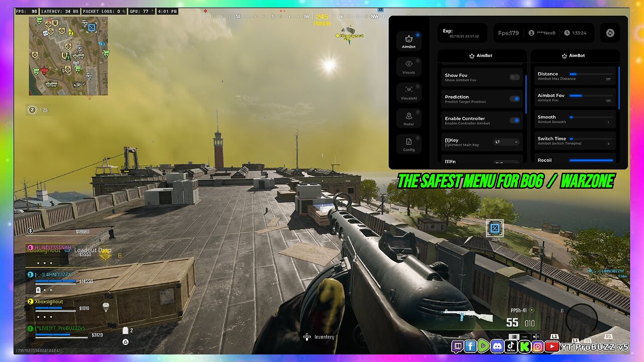Viewport: 644px width, 362px height.
Task: Click the radio tower icon on minimap
Action: click(77, 63)
